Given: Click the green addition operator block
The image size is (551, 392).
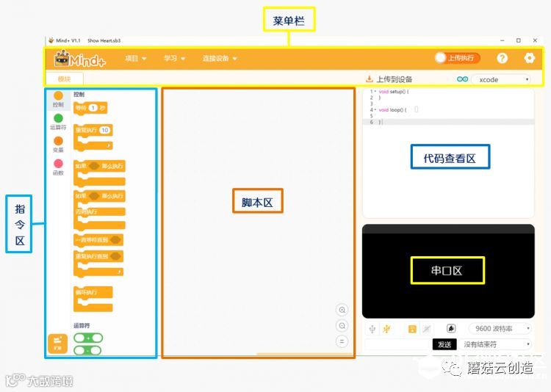Looking at the screenshot, I should pyautogui.click(x=88, y=338).
